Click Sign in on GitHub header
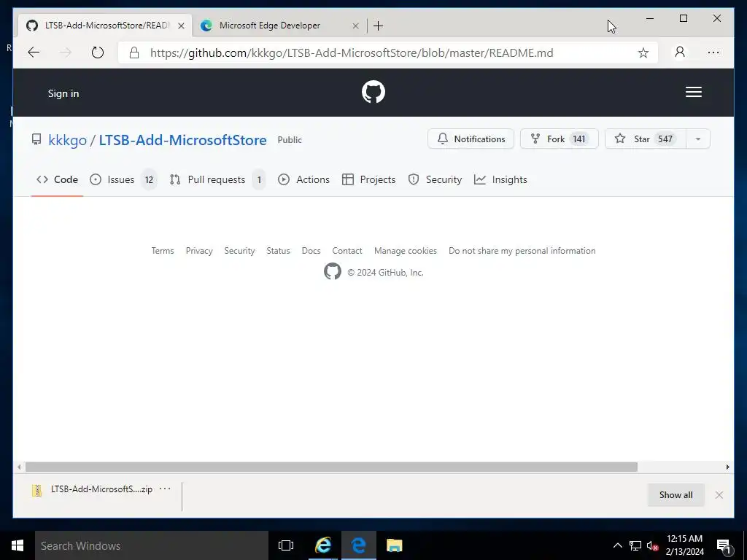The width and height of the screenshot is (747, 560). pos(63,93)
